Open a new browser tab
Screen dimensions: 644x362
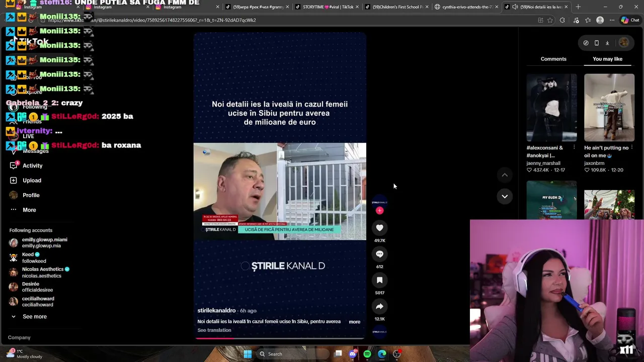tap(578, 7)
